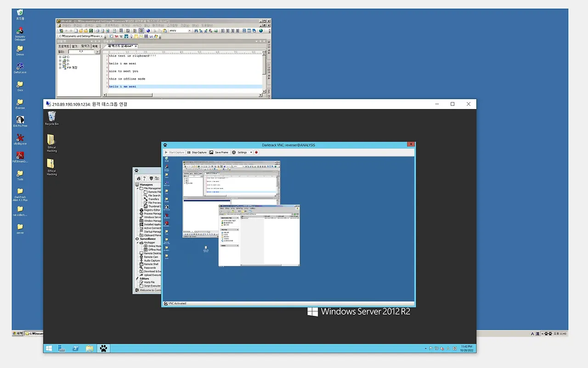
Task: Click the red record icon in Darktrack VNC
Action: tap(256, 152)
